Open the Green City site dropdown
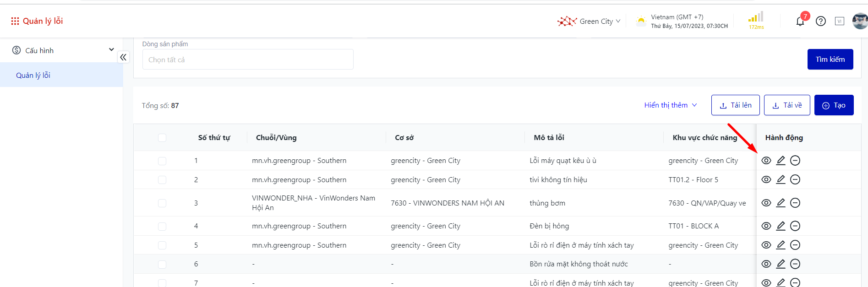This screenshot has height=287, width=868. (595, 22)
